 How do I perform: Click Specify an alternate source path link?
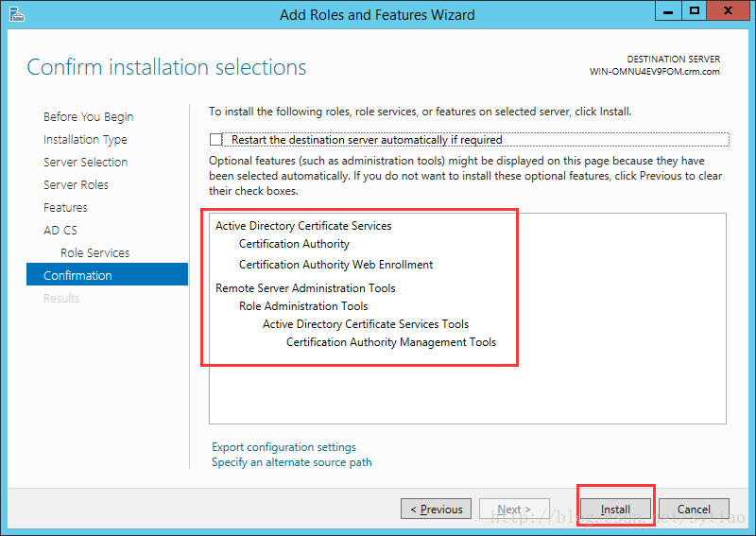point(292,462)
